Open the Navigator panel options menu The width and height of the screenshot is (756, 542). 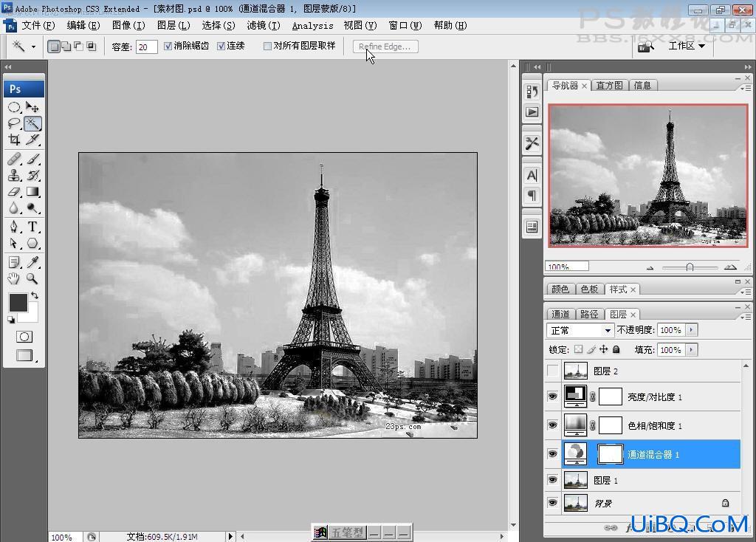[x=746, y=88]
